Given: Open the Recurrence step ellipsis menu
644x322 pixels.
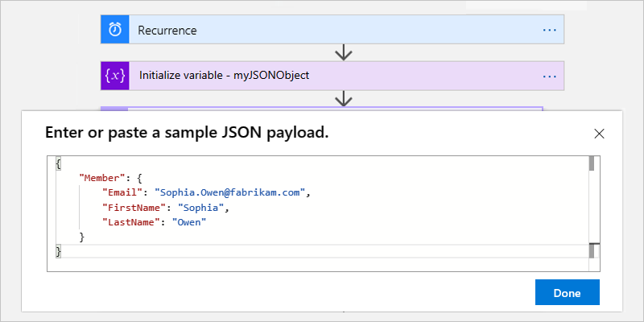Looking at the screenshot, I should (550, 31).
